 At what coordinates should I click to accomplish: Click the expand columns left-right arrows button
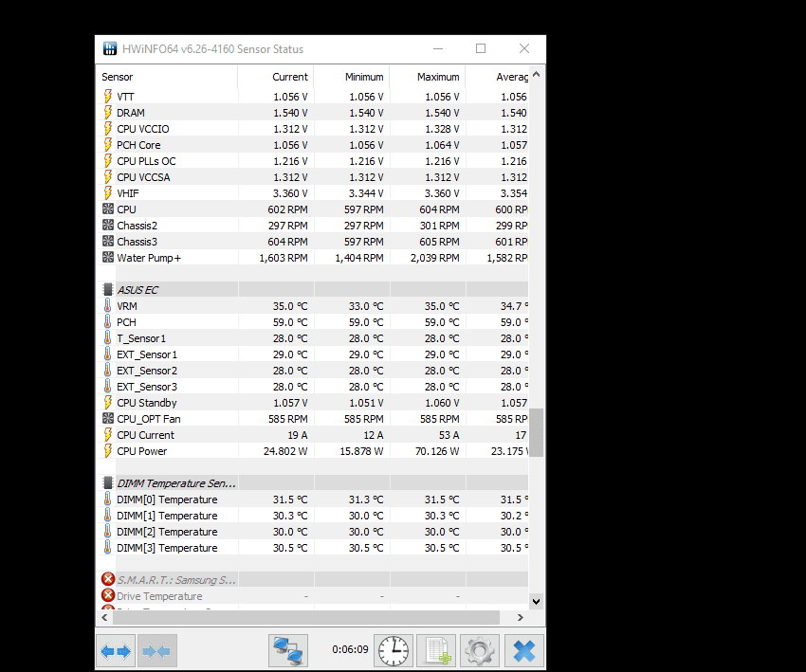[116, 651]
